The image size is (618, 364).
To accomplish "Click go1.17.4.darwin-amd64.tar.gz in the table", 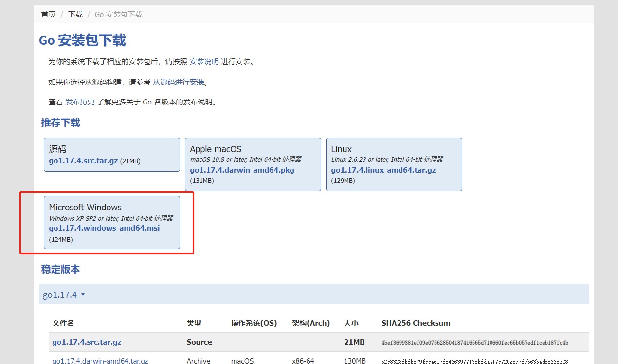I will click(x=100, y=361).
